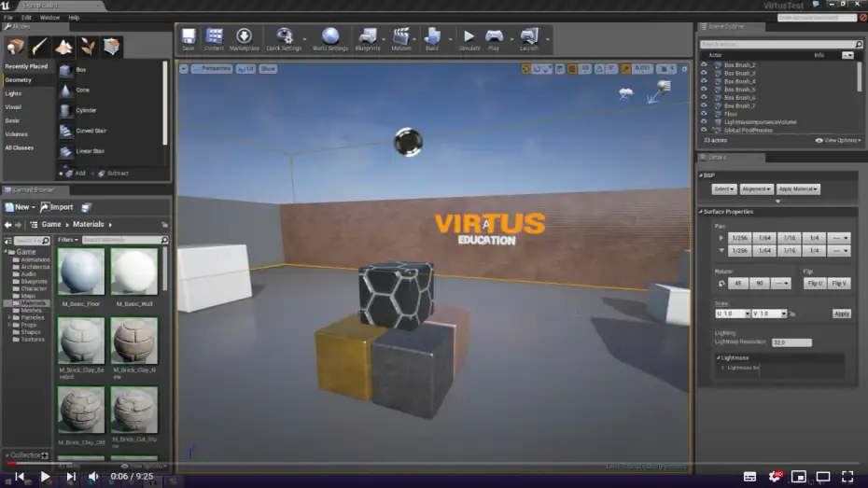The image size is (868, 488).
Task: Click the Import button in Content Browser
Action: pyautogui.click(x=56, y=207)
